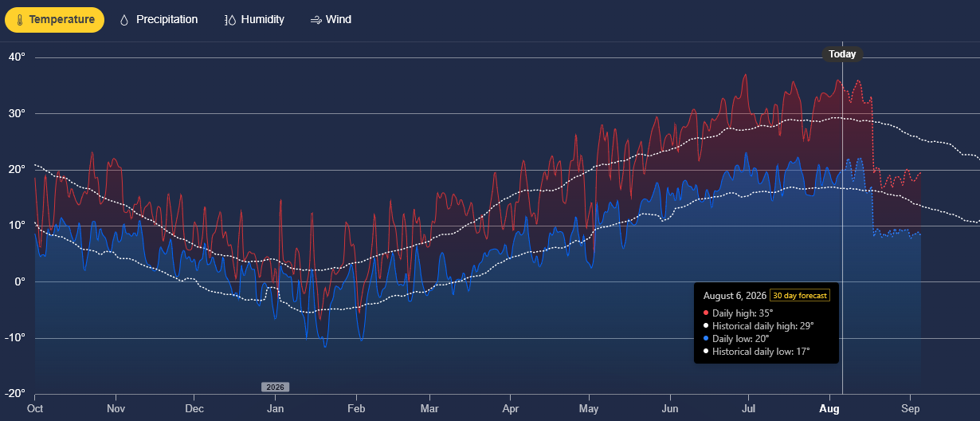Image resolution: width=980 pixels, height=421 pixels.
Task: Click the Jun month label
Action: click(x=670, y=408)
